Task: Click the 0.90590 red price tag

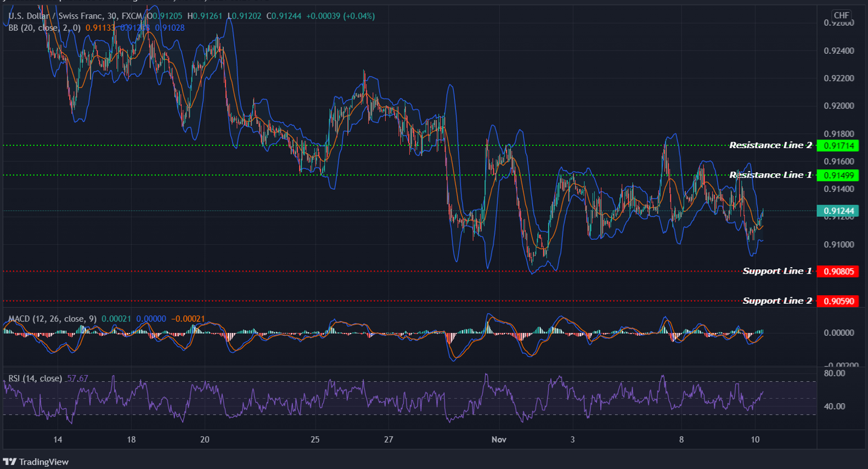Action: tap(838, 301)
